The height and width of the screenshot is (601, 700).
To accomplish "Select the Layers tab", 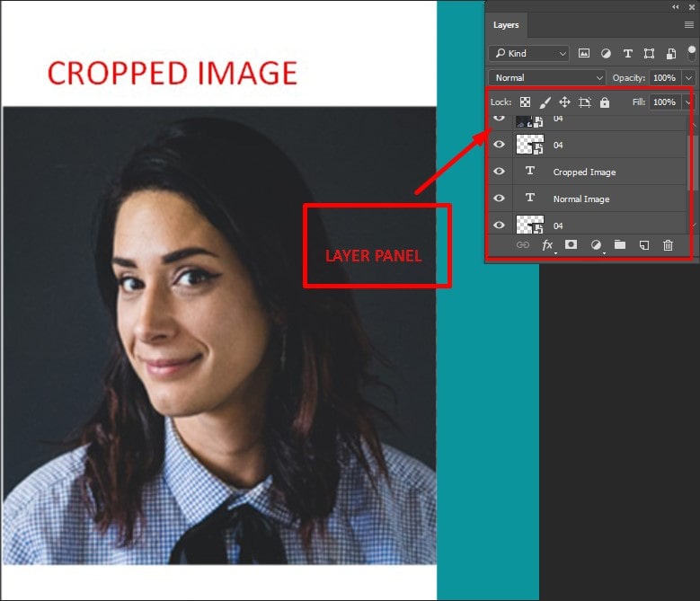I will (x=506, y=25).
